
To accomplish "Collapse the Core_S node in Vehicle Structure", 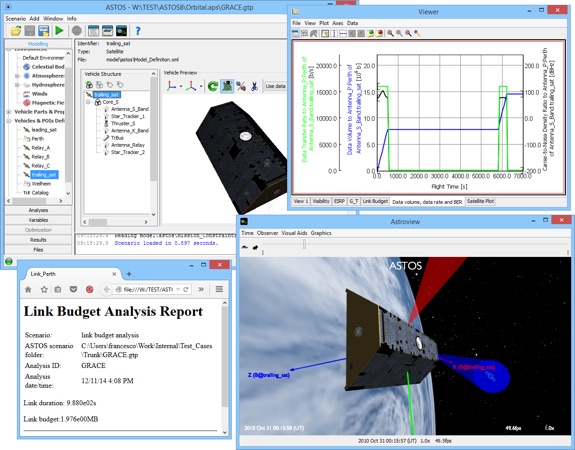I will [x=88, y=102].
